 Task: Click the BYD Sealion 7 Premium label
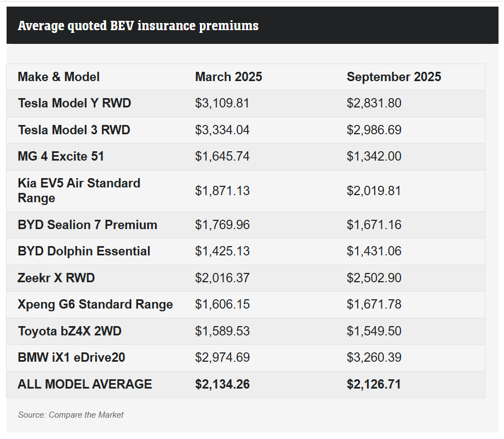[x=87, y=225]
